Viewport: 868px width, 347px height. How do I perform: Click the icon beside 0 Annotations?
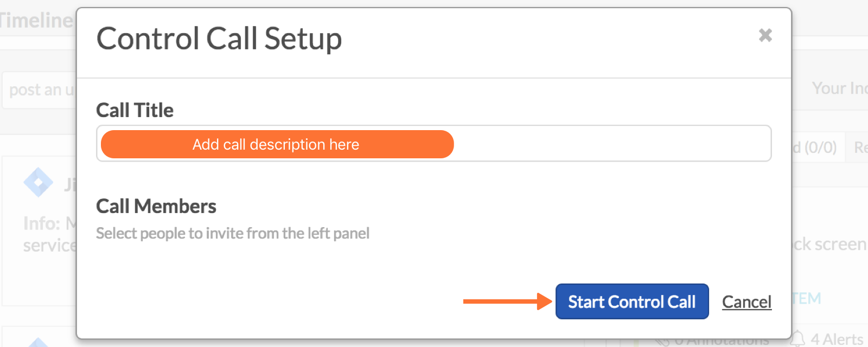[662, 342]
